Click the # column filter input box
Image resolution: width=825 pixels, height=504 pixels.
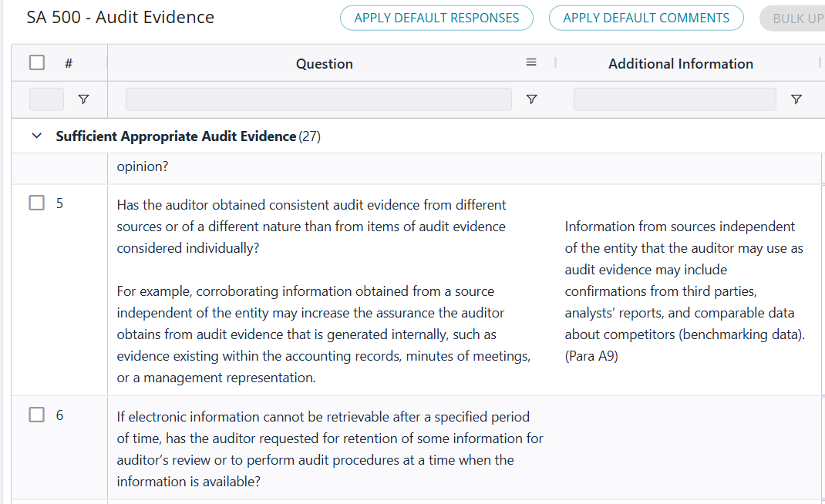pyautogui.click(x=46, y=99)
